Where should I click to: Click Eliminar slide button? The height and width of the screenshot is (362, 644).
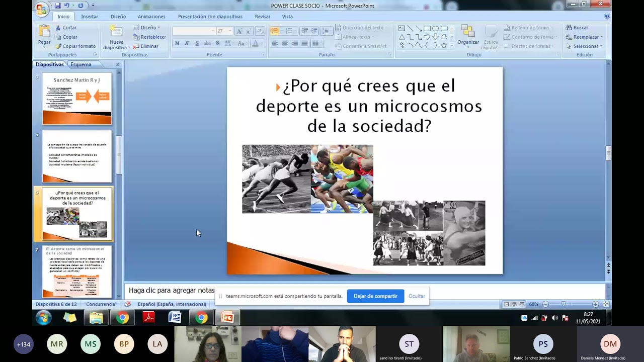(x=146, y=46)
